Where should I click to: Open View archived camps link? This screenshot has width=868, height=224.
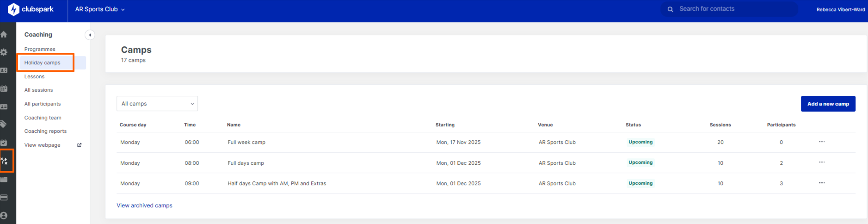tap(144, 205)
